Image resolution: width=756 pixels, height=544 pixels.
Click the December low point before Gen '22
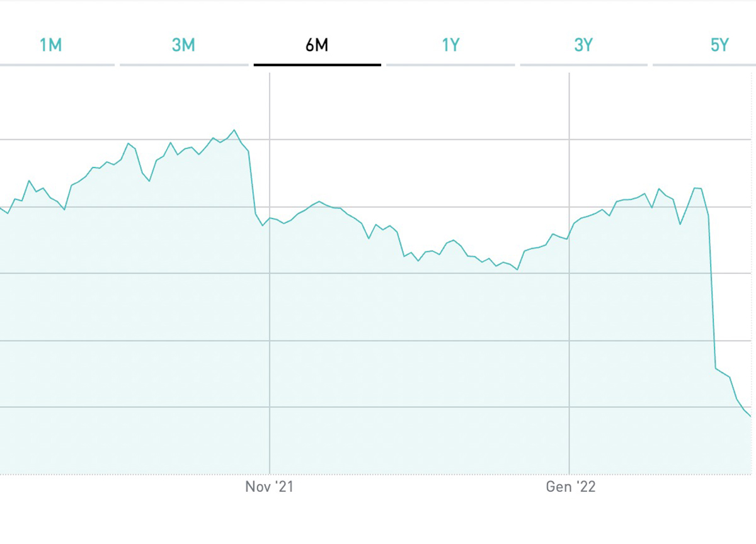tap(517, 269)
